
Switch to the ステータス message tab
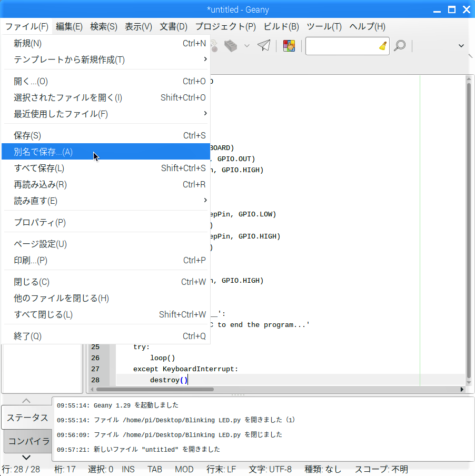click(27, 418)
